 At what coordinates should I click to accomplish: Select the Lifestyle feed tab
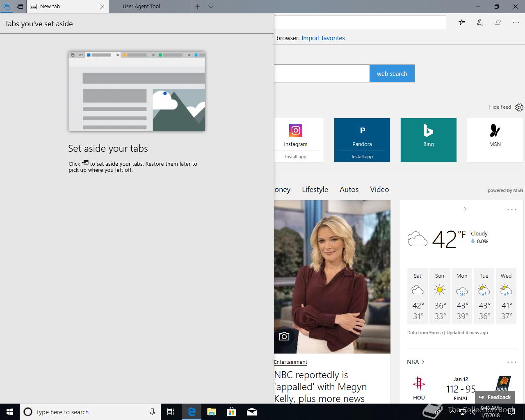pos(315,189)
